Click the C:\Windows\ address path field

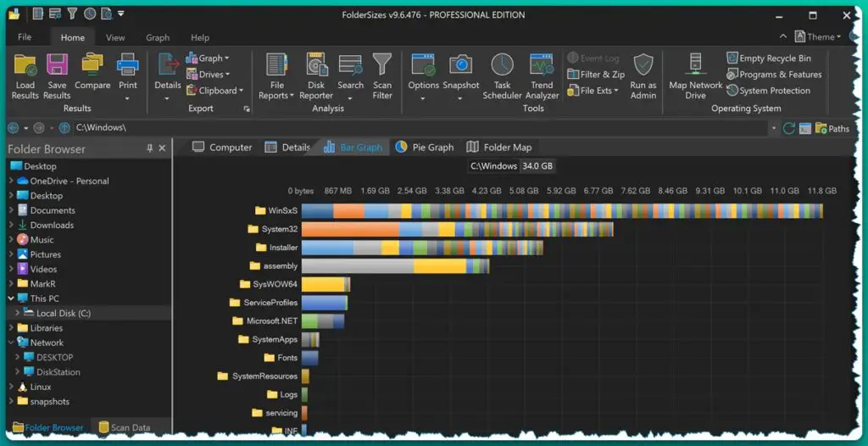(x=420, y=128)
